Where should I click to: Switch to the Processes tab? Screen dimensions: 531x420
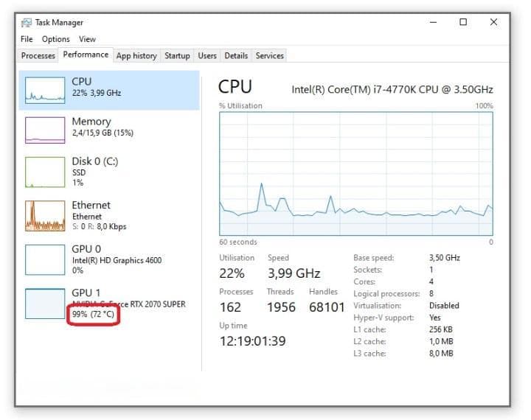point(38,55)
